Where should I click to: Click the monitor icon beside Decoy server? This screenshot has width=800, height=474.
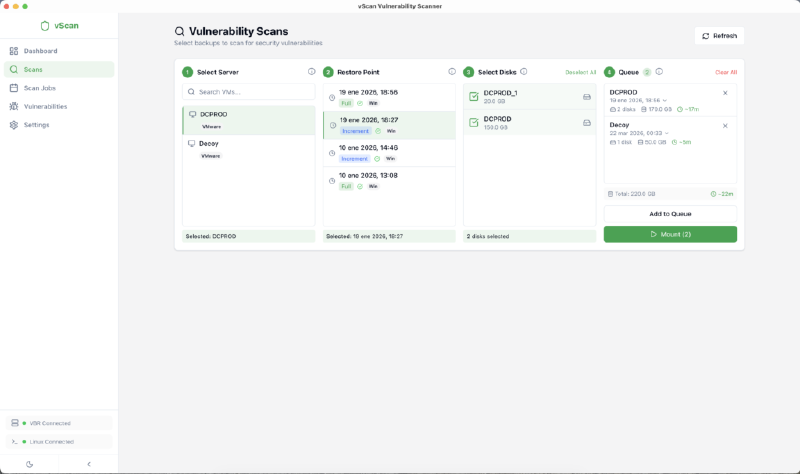(x=191, y=144)
